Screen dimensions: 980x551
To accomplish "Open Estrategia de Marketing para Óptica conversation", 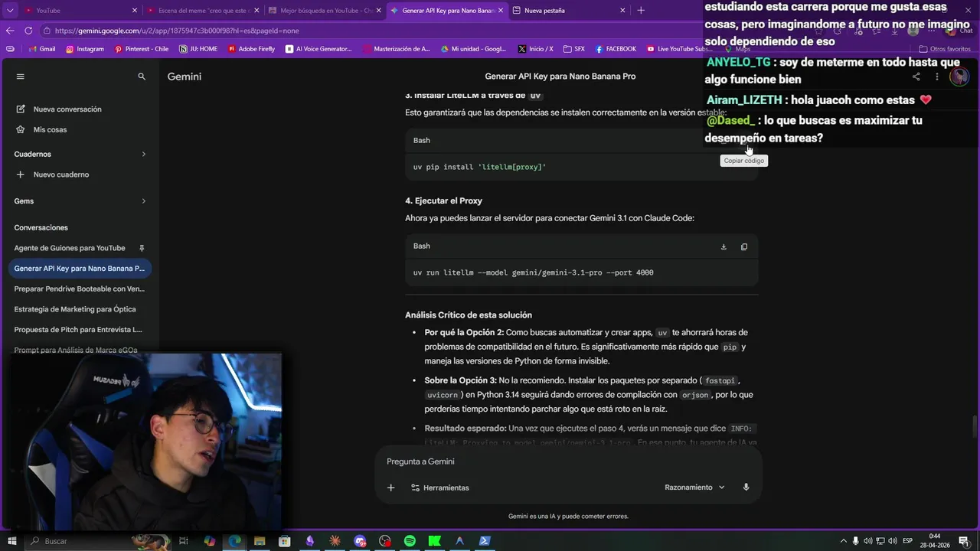I will tap(75, 309).
